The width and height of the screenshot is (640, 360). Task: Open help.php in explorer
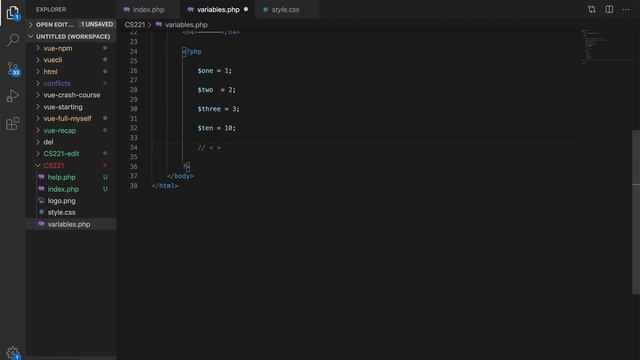coord(71,177)
